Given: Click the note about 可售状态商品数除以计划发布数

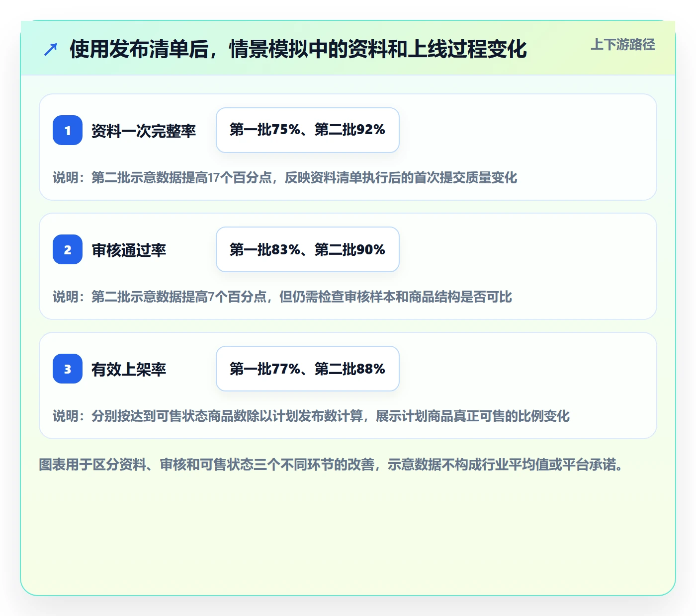Looking at the screenshot, I should (x=311, y=416).
